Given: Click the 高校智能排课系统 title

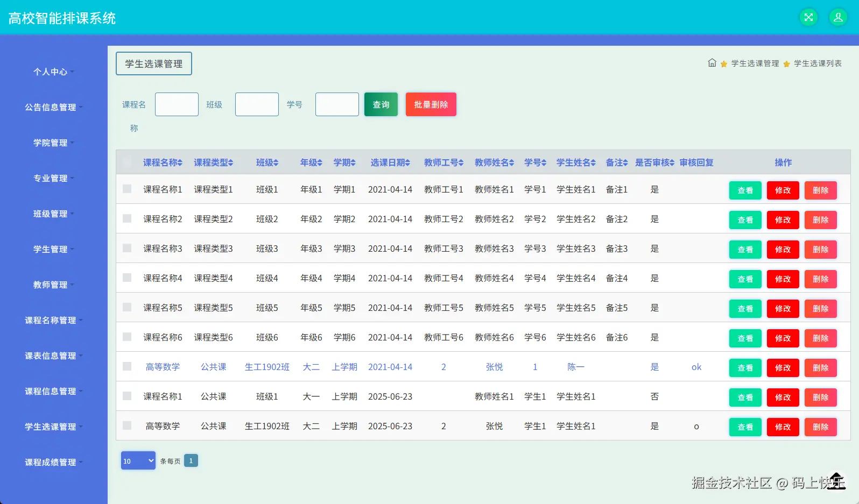Looking at the screenshot, I should 62,18.
